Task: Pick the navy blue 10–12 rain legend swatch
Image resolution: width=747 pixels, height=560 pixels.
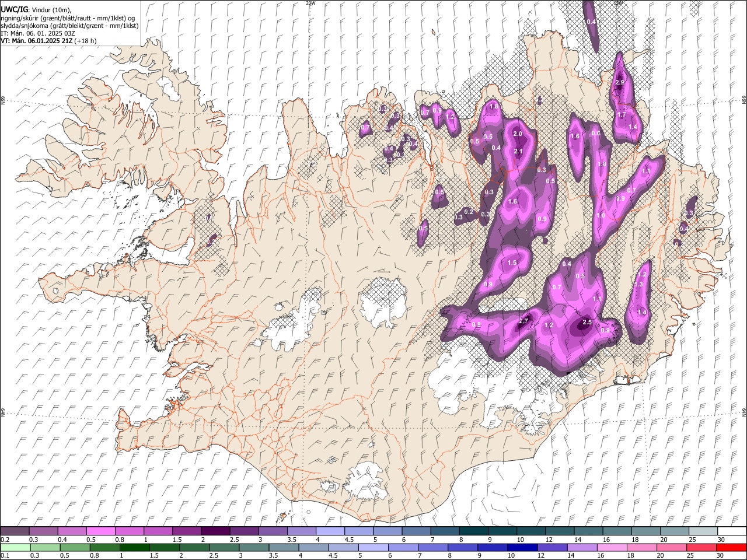Action: click(522, 547)
